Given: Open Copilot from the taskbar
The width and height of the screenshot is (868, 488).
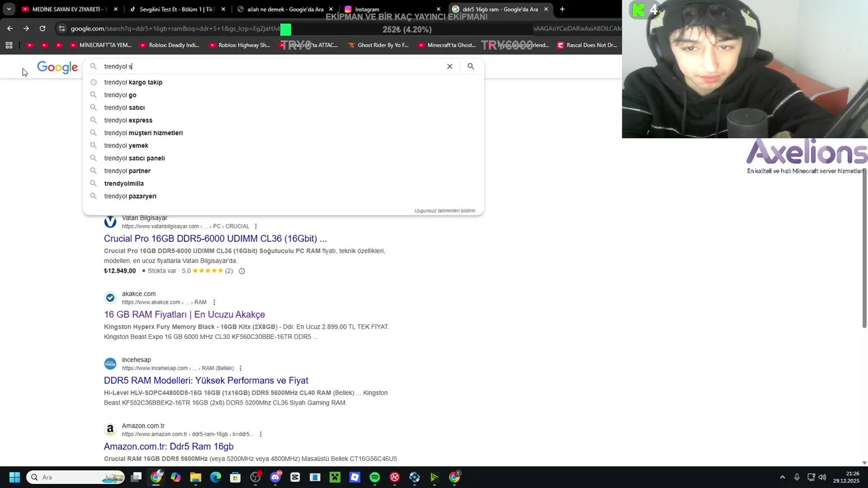Looking at the screenshot, I should (x=176, y=477).
